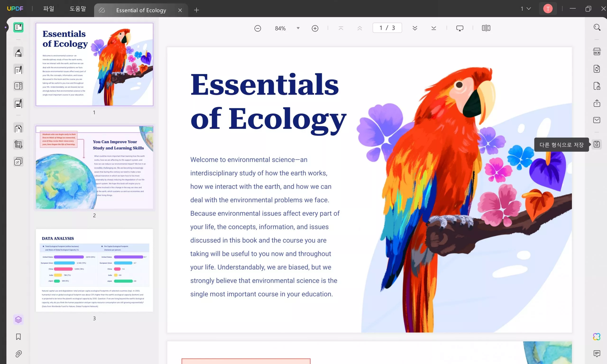Image resolution: width=607 pixels, height=364 pixels.
Task: Click the Search magnifier icon
Action: (x=597, y=27)
